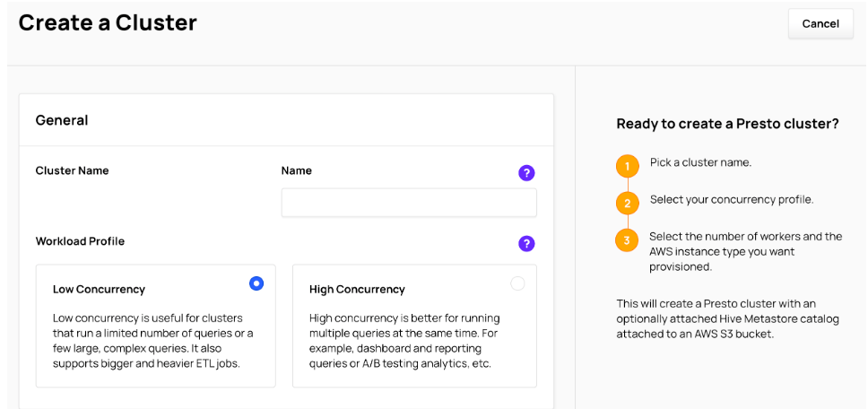Choose the High Concurrency radio button
The width and height of the screenshot is (868, 409).
pos(517,283)
